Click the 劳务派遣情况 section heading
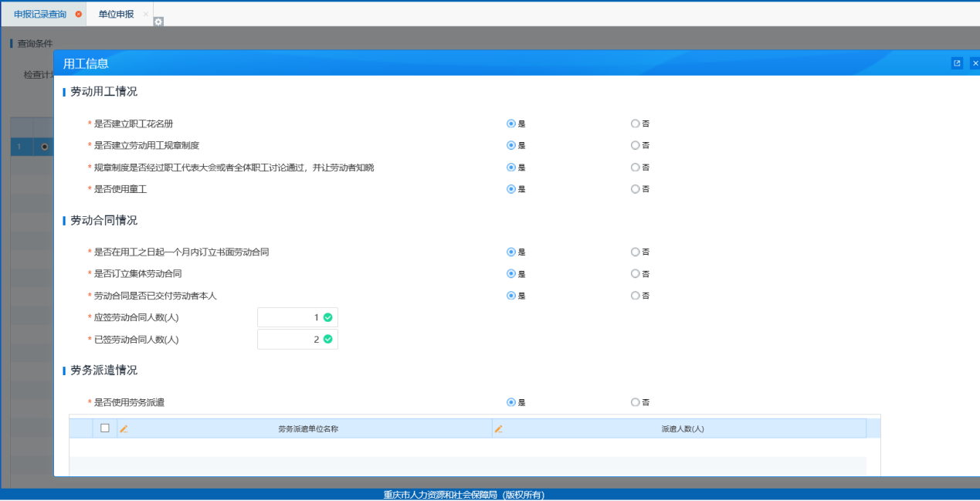980x501 pixels. tap(103, 370)
